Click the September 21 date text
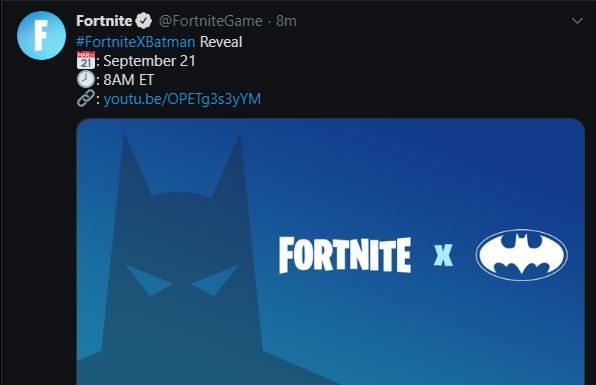The width and height of the screenshot is (596, 385). pyautogui.click(x=149, y=61)
